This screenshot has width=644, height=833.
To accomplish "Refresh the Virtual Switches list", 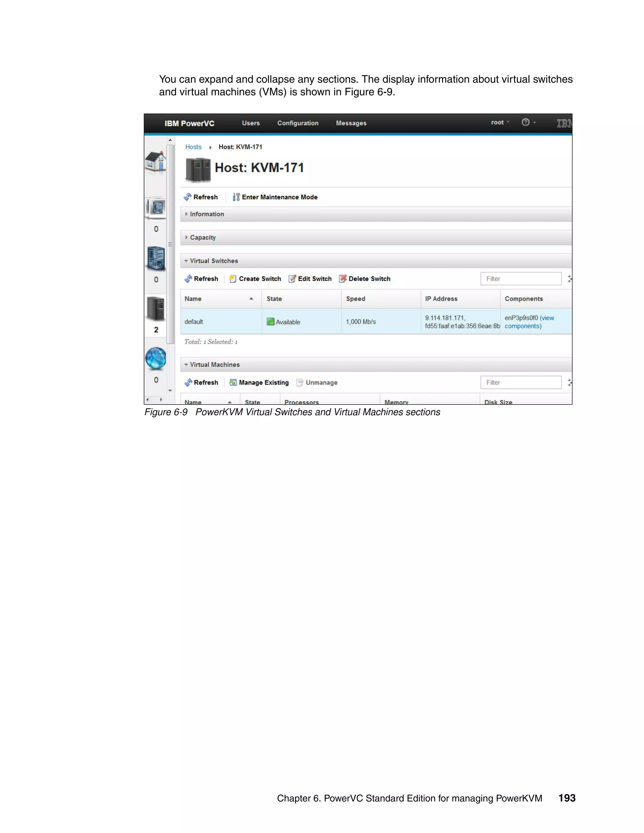I will [x=202, y=279].
